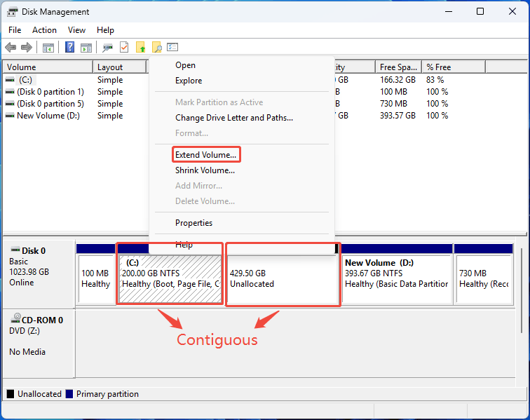Select the New Volume (D:) list row
This screenshot has width=530, height=420.
pyautogui.click(x=48, y=115)
